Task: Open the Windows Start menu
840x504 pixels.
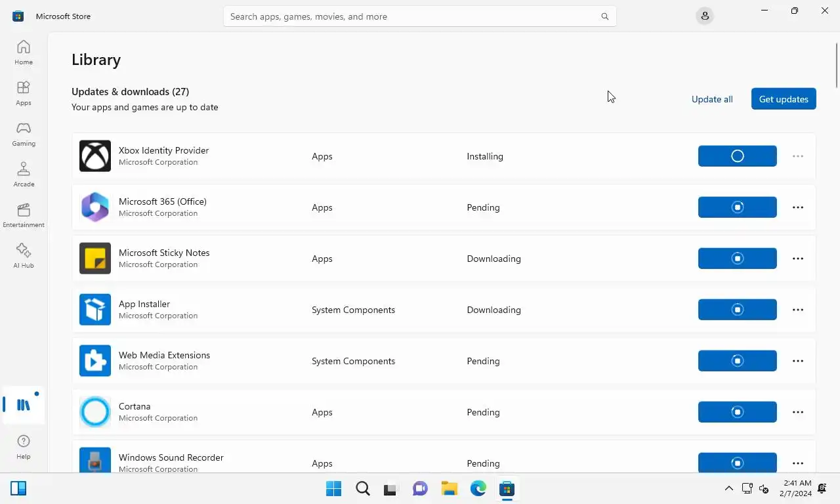Action: 333,489
